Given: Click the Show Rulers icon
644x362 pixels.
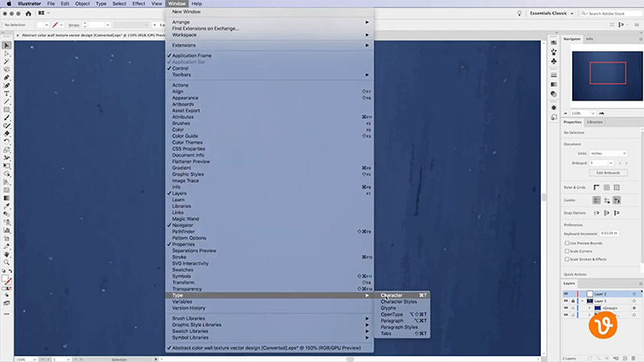Looking at the screenshot, I should [x=597, y=187].
